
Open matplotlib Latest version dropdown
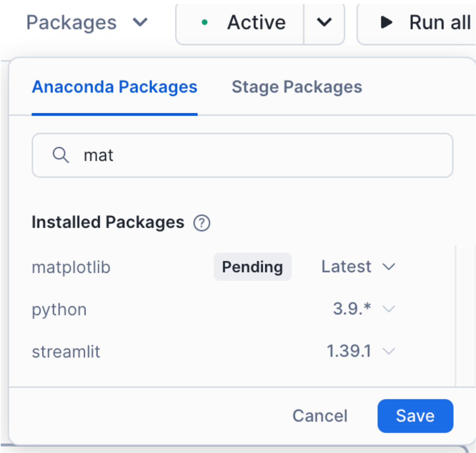coord(358,267)
